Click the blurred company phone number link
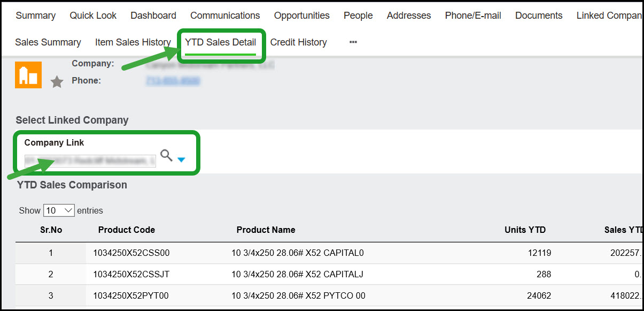The height and width of the screenshot is (311, 644). (x=173, y=81)
